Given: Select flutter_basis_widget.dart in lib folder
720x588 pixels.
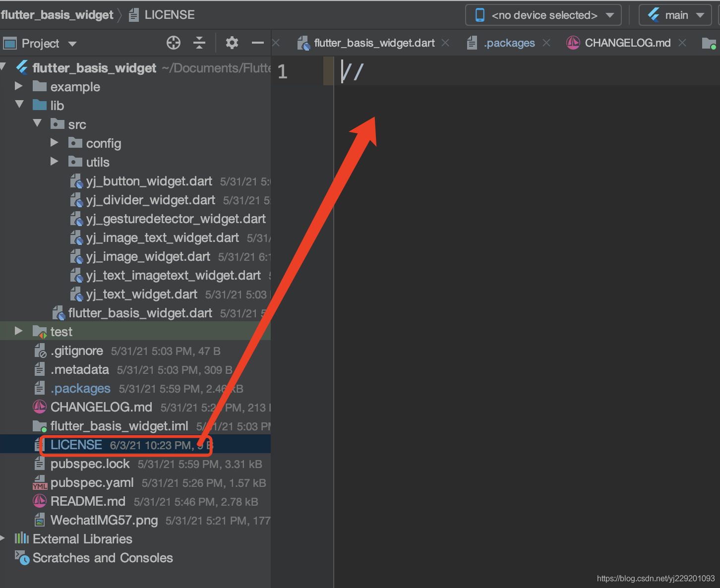Looking at the screenshot, I should coord(140,313).
